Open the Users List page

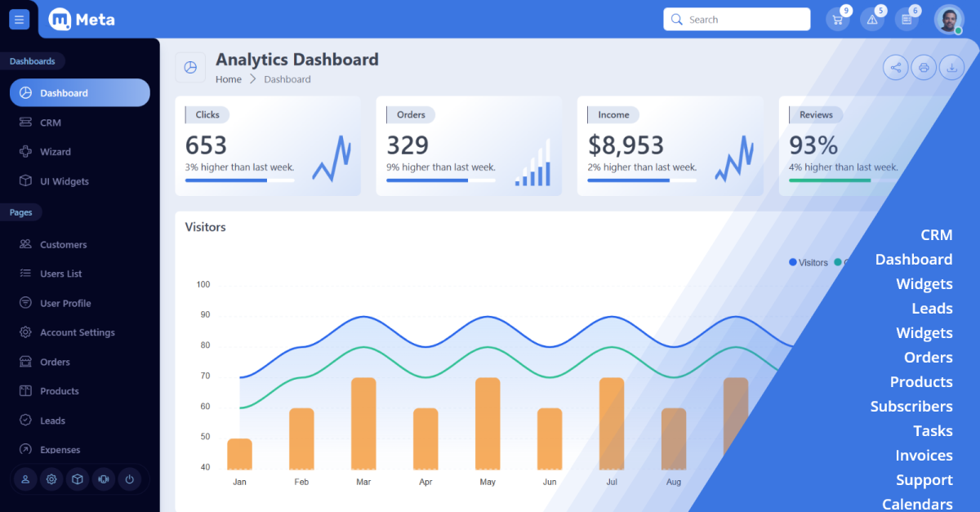click(60, 274)
